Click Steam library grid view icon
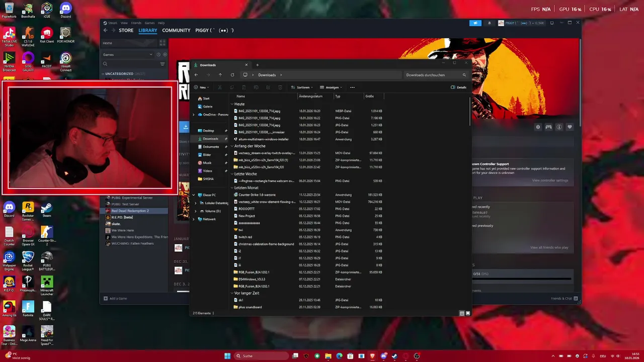 (163, 43)
